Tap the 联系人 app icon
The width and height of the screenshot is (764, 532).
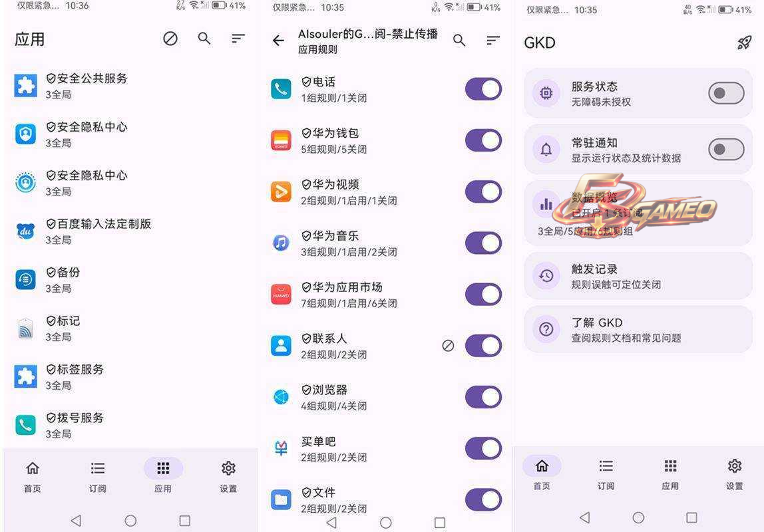point(281,346)
